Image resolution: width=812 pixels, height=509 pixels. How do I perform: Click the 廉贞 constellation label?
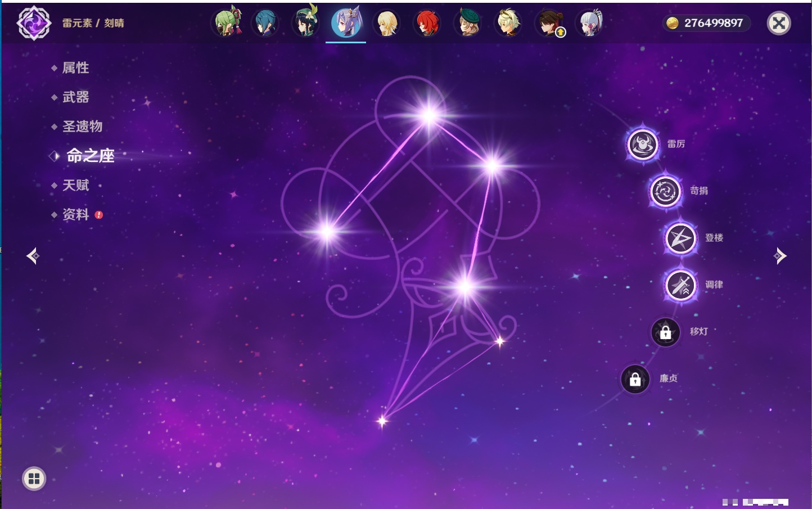pyautogui.click(x=669, y=379)
